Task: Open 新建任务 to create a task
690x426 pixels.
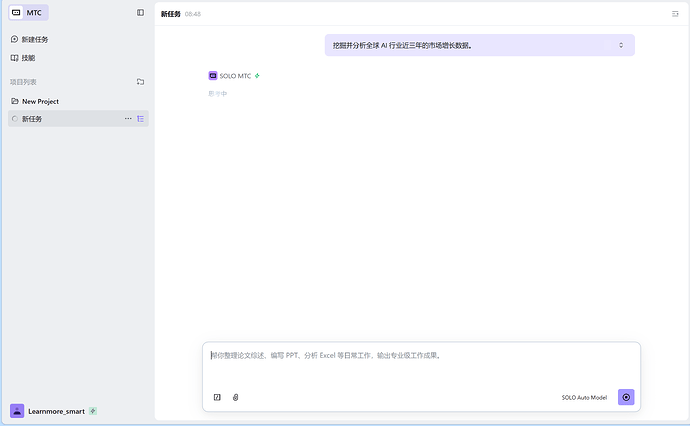Action: tap(34, 39)
